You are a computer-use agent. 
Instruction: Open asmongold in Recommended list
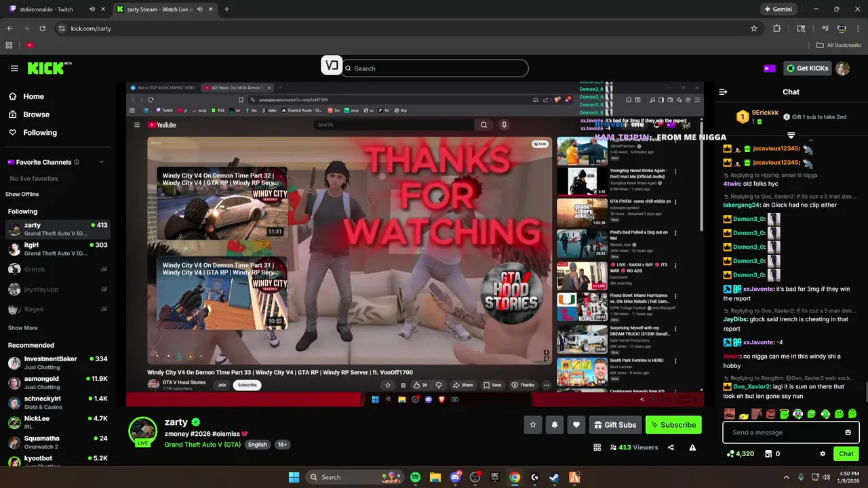pos(57,382)
